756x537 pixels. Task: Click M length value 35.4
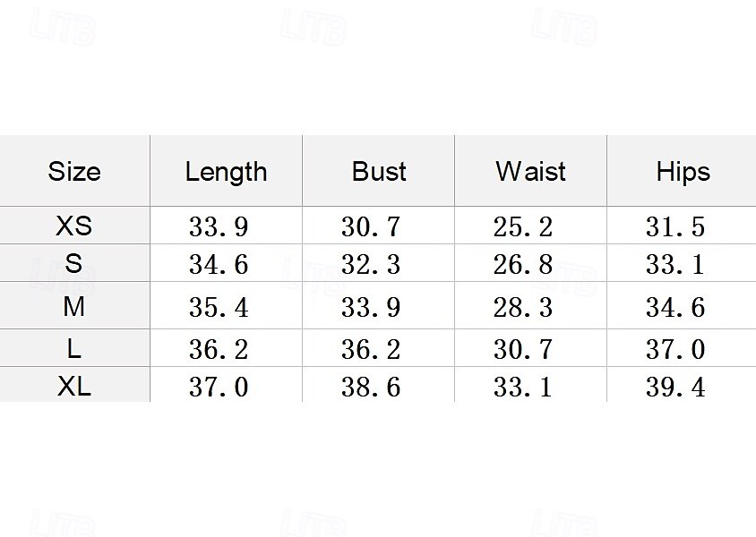tap(219, 307)
